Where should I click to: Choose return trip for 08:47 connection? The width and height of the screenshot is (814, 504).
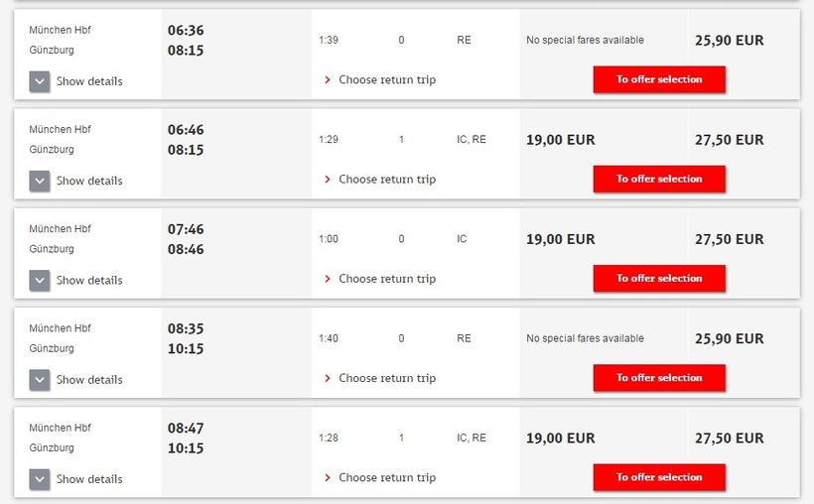[386, 477]
